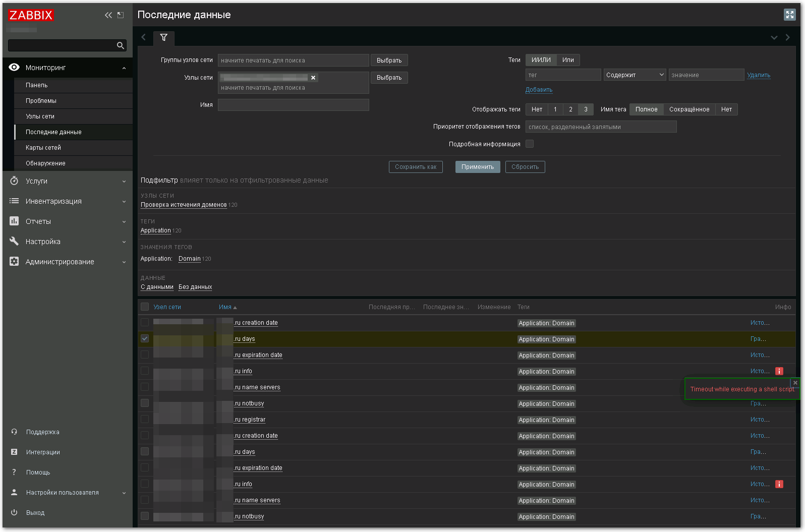This screenshot has width=805, height=532.
Task: Expand the Настройка menu section
Action: coord(124,242)
